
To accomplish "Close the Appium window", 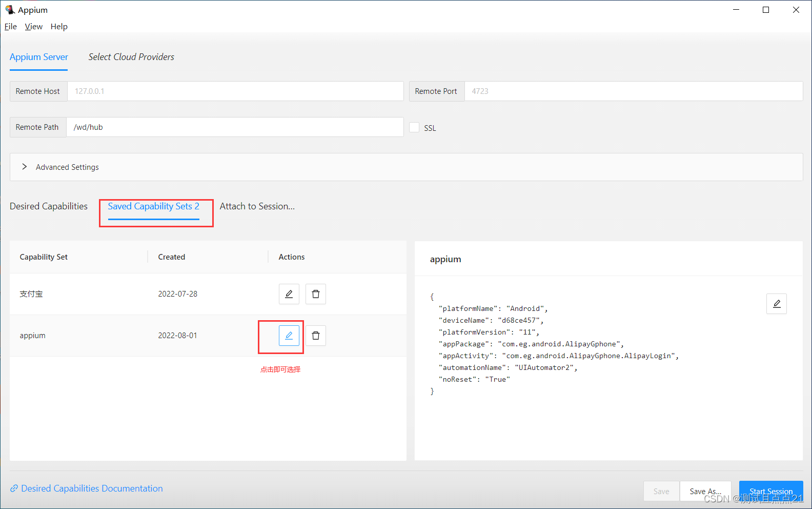I will point(796,10).
